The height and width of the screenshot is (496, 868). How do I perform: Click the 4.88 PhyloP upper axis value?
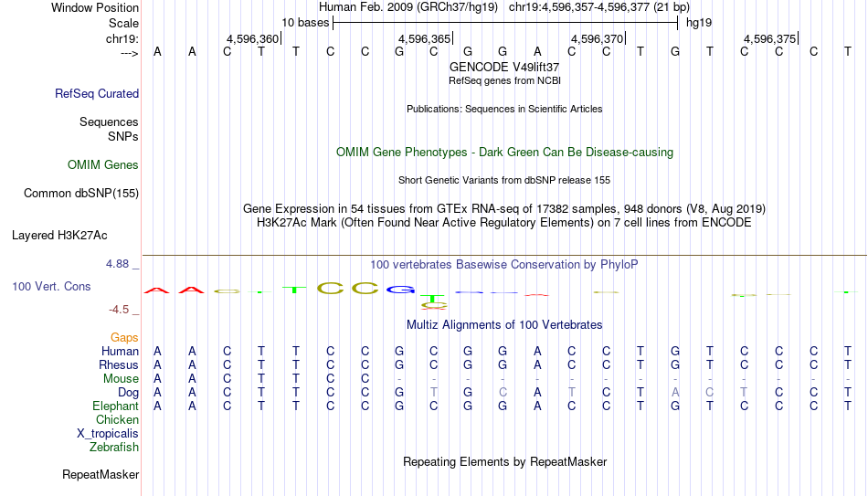[x=118, y=264]
